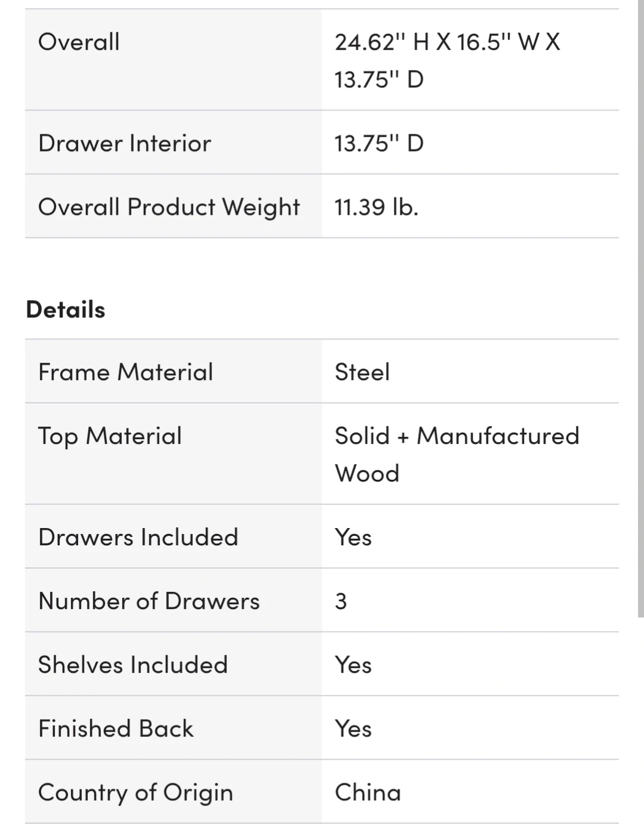Click the Drawers Included label
644x824 pixels.
[138, 537]
